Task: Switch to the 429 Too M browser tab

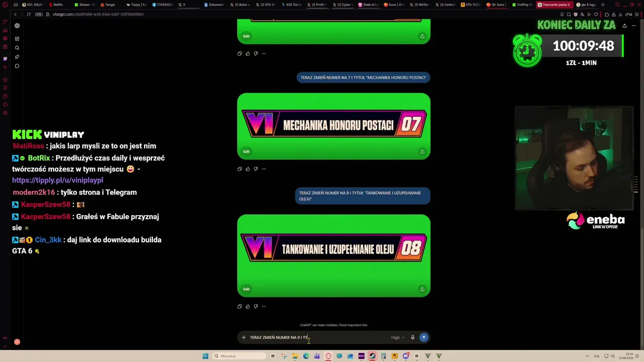Action: 292,5
